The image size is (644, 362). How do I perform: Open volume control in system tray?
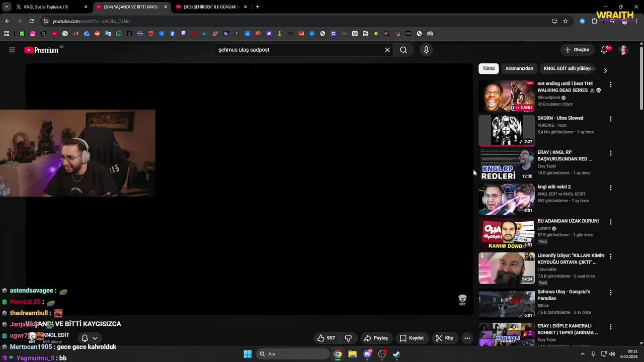612,354
